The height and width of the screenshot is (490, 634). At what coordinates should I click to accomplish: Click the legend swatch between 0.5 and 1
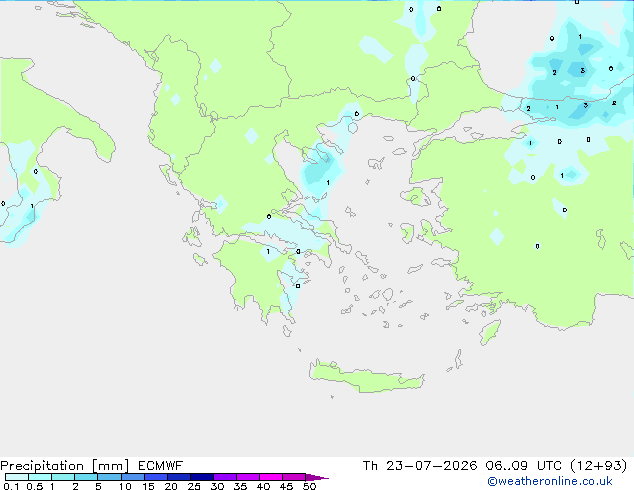click(40, 477)
